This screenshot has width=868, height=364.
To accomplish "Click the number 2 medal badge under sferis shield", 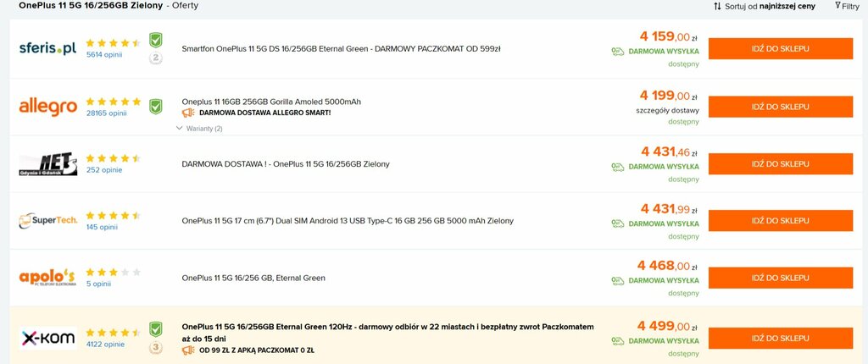I will click(x=156, y=58).
